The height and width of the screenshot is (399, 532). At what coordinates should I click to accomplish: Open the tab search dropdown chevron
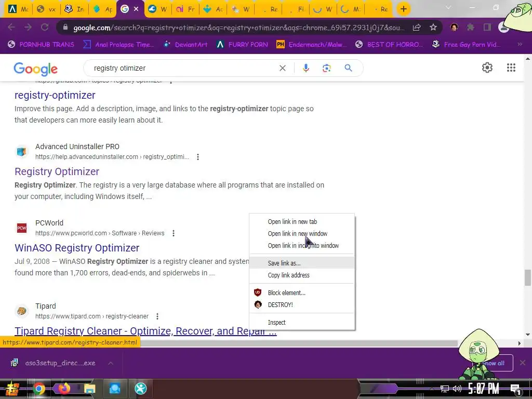(448, 7)
